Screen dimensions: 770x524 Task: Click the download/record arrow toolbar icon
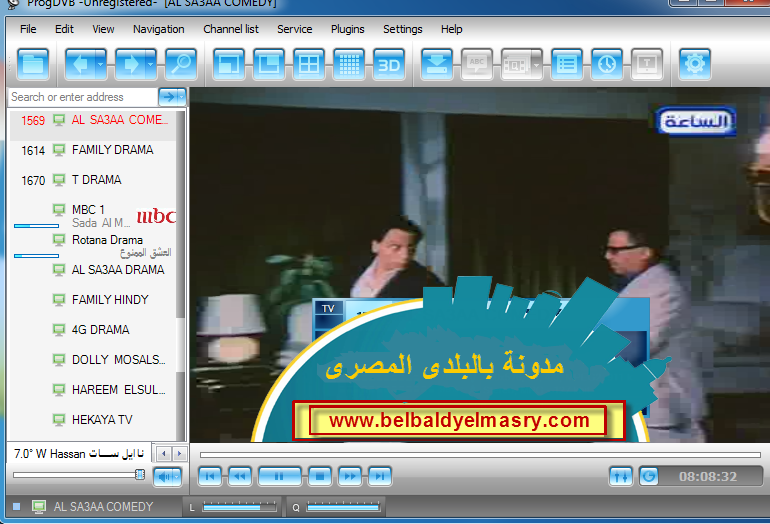point(437,64)
